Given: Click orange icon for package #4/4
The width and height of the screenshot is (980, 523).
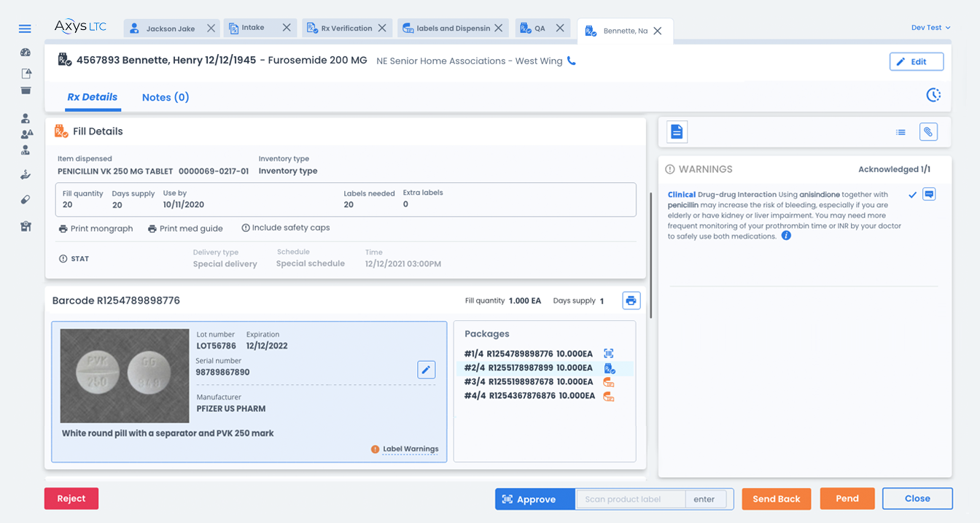Looking at the screenshot, I should (x=609, y=396).
